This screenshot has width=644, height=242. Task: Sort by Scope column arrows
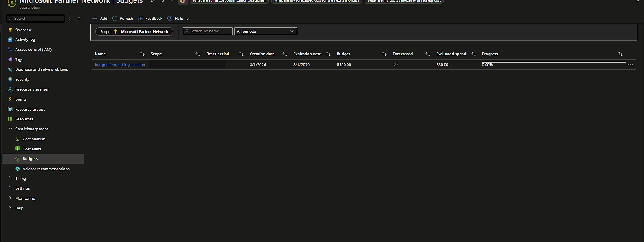[198, 54]
